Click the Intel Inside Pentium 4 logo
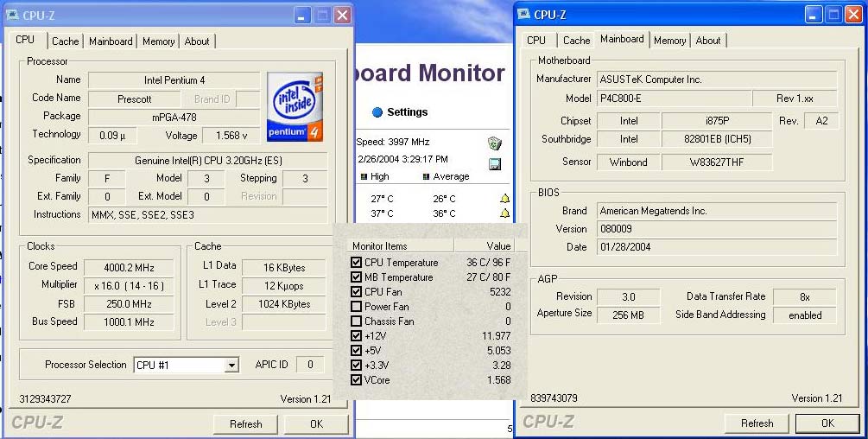868x439 pixels. (295, 106)
